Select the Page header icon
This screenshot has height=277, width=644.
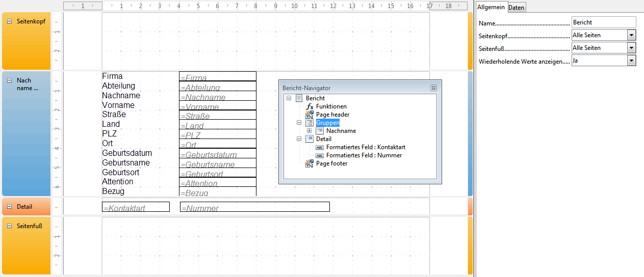tap(310, 115)
